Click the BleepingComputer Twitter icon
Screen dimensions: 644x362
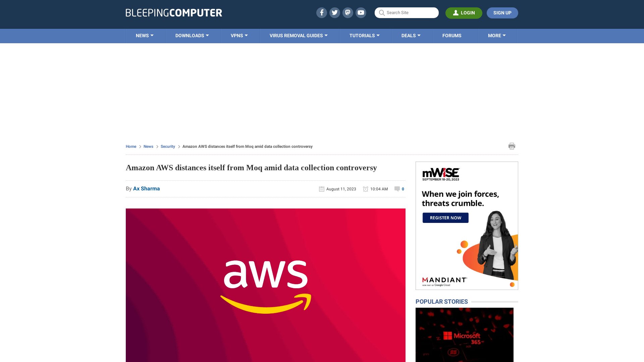tap(334, 12)
